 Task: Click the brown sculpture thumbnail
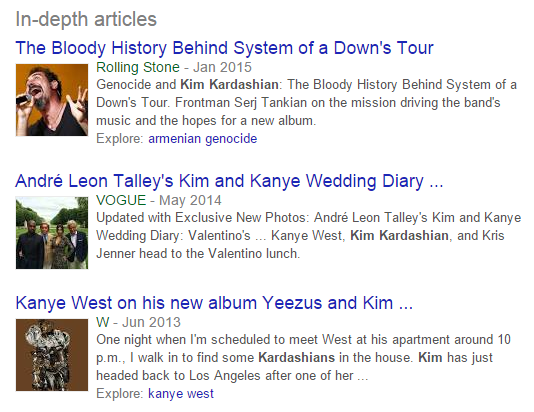tap(52, 355)
